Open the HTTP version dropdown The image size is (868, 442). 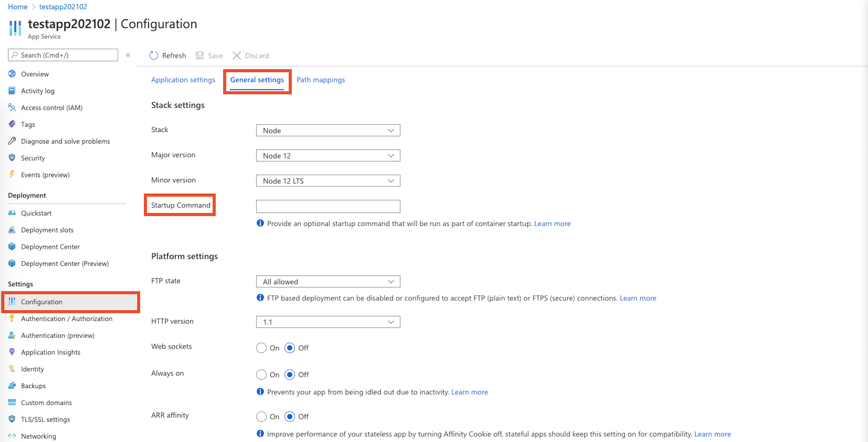(x=328, y=322)
